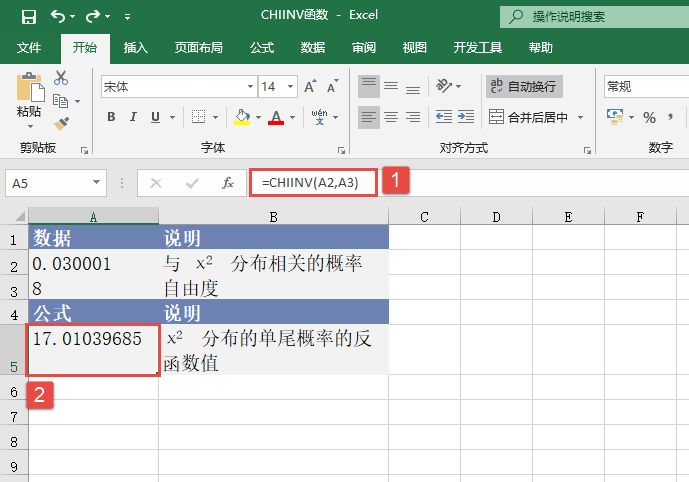Cut selection with the scissors icon
Image resolution: width=689 pixels, height=482 pixels.
(x=61, y=78)
